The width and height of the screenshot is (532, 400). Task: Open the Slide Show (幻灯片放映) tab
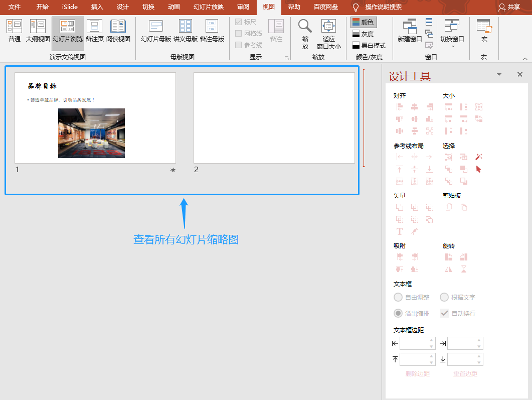(208, 7)
